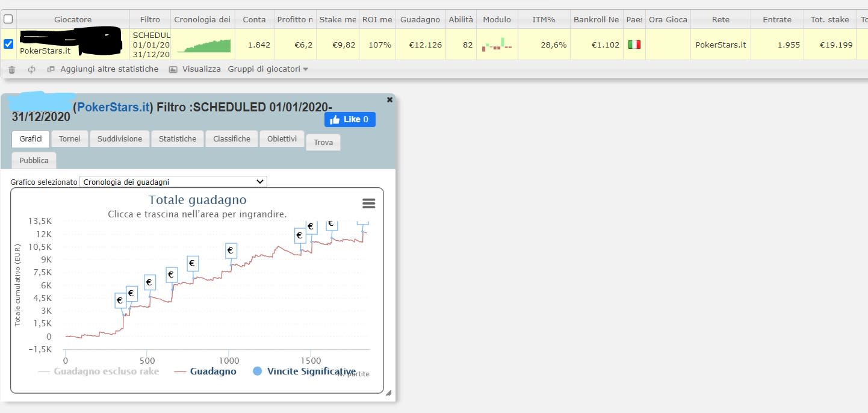Toggle the header select-all checkbox

8,19
